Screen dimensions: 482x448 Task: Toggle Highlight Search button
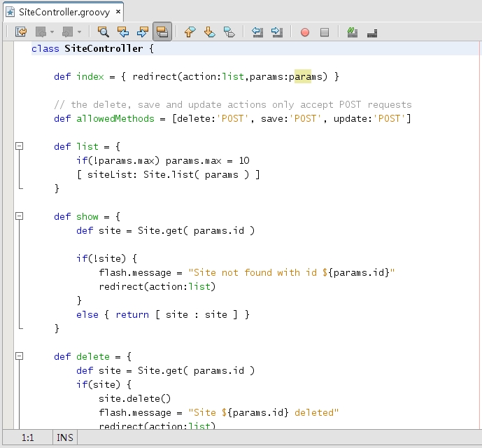click(x=162, y=31)
